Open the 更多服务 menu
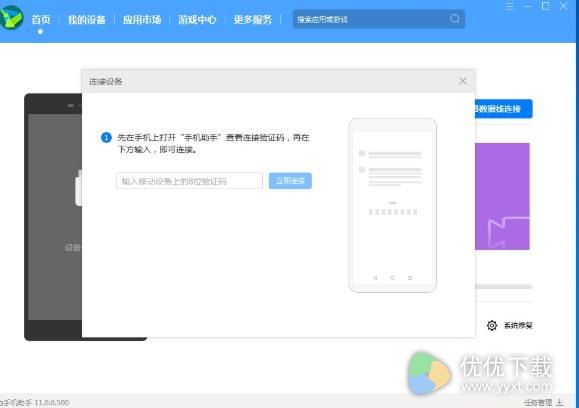 click(x=253, y=19)
